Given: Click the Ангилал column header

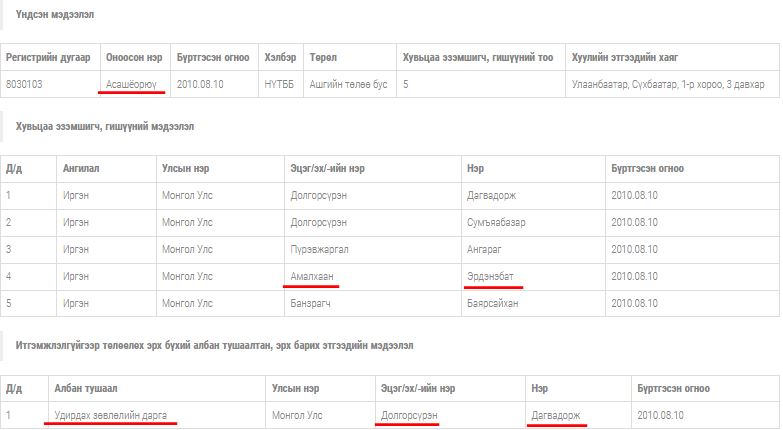Looking at the screenshot, I should click(x=81, y=168).
